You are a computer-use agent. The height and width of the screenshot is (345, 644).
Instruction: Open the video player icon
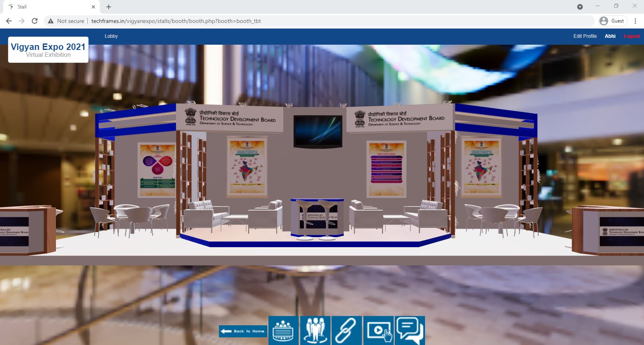(378, 331)
